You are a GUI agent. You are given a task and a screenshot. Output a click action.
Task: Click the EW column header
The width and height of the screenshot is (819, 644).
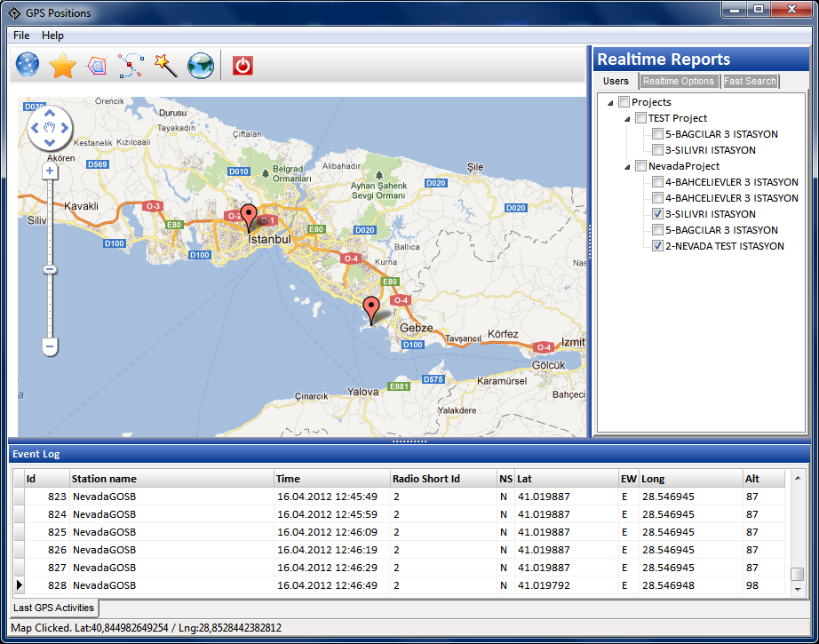[x=629, y=479]
